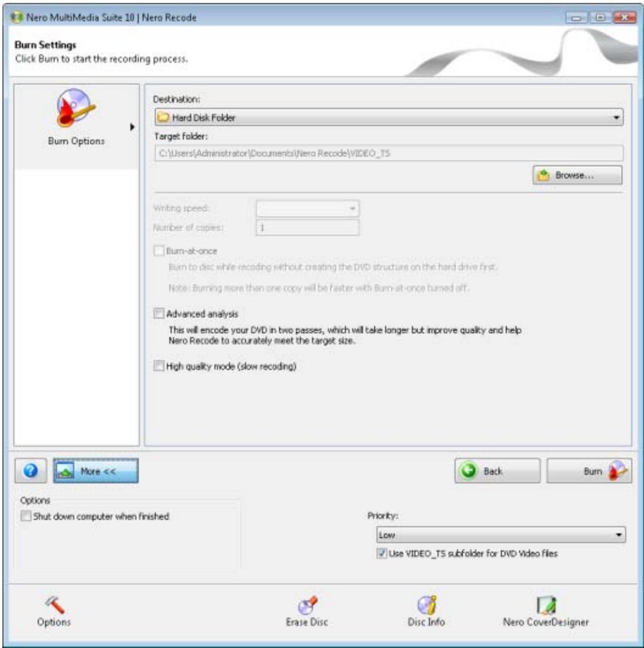
Task: Tick Shut down computer when finished
Action: pos(26,516)
